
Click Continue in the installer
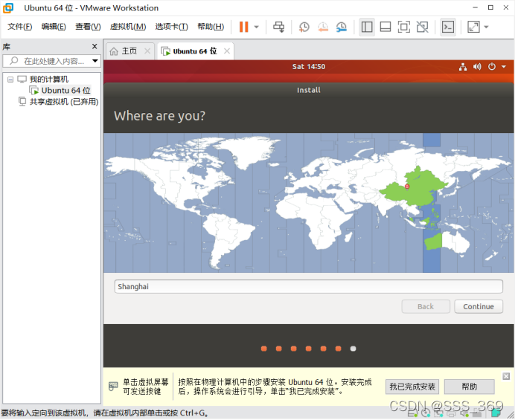click(479, 306)
